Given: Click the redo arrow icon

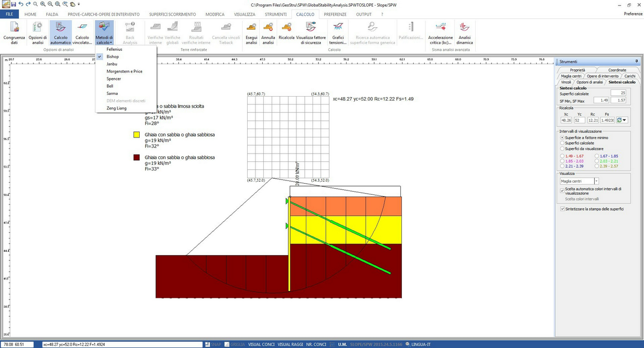Looking at the screenshot, I should click(x=29, y=4).
